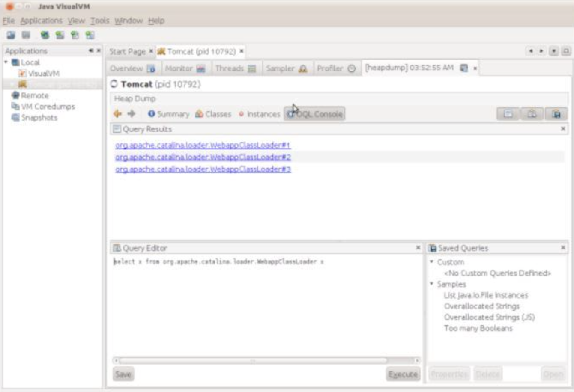
Task: Select the Snapshots node
Action: point(39,118)
